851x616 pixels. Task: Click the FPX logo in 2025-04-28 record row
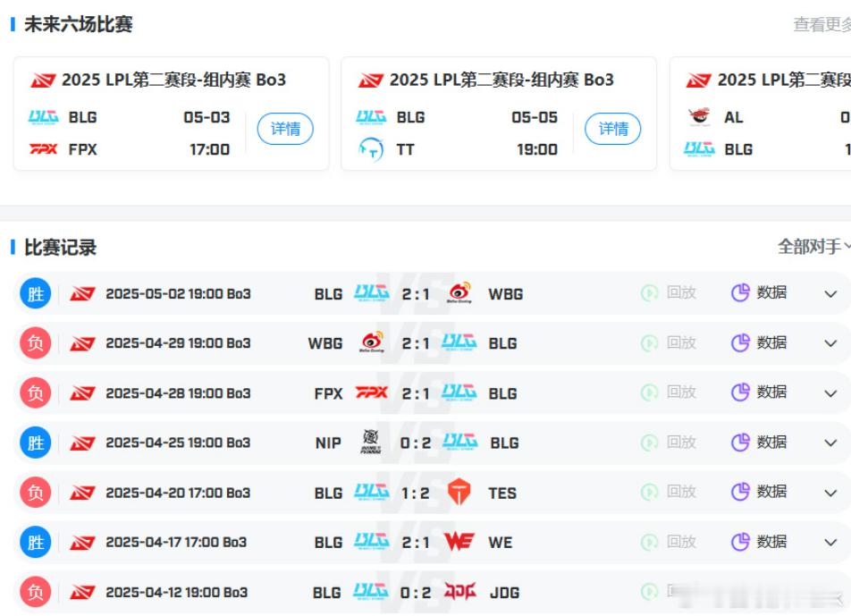[x=371, y=392]
